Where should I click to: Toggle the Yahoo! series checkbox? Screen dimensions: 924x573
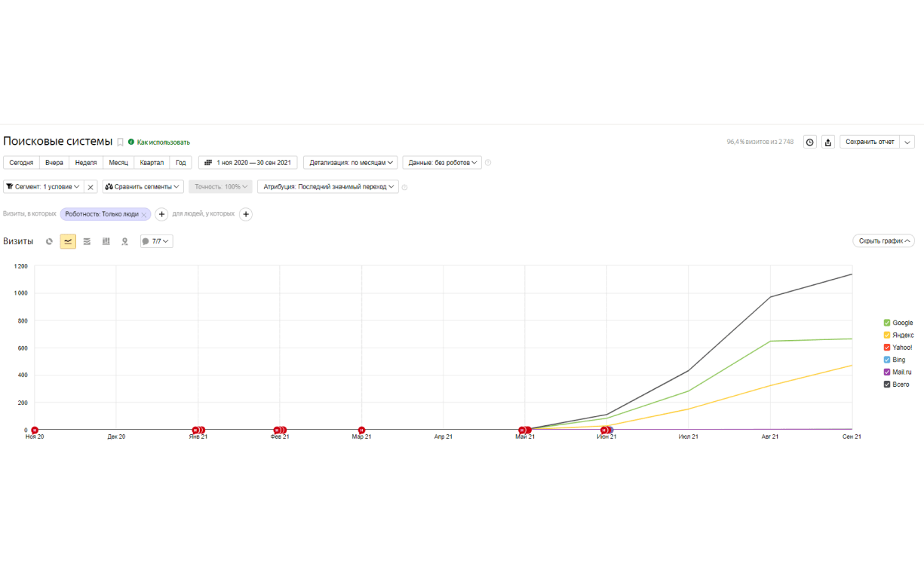pos(887,348)
